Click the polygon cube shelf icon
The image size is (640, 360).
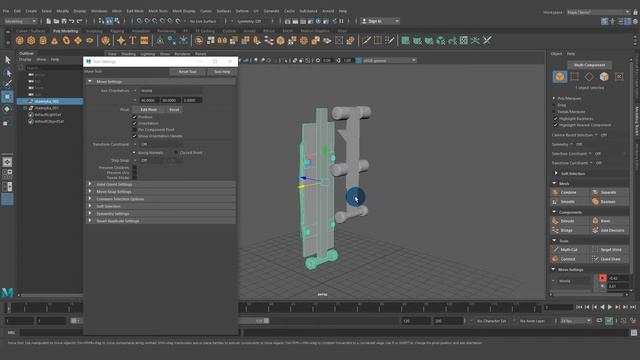coord(31,40)
